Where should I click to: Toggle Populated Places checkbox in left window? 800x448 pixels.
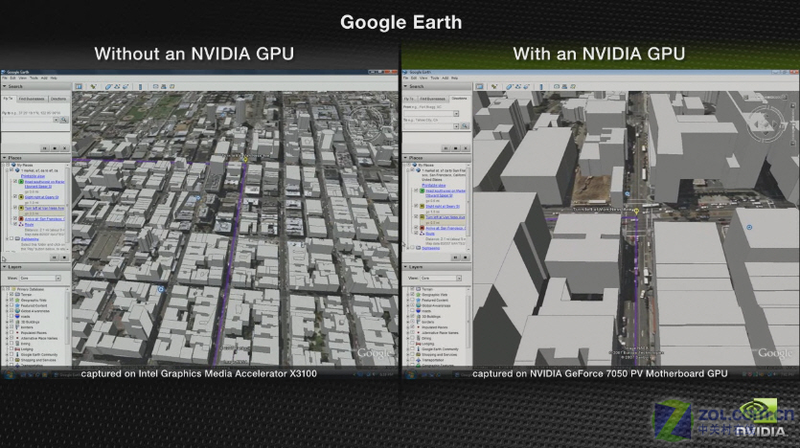coord(12,333)
